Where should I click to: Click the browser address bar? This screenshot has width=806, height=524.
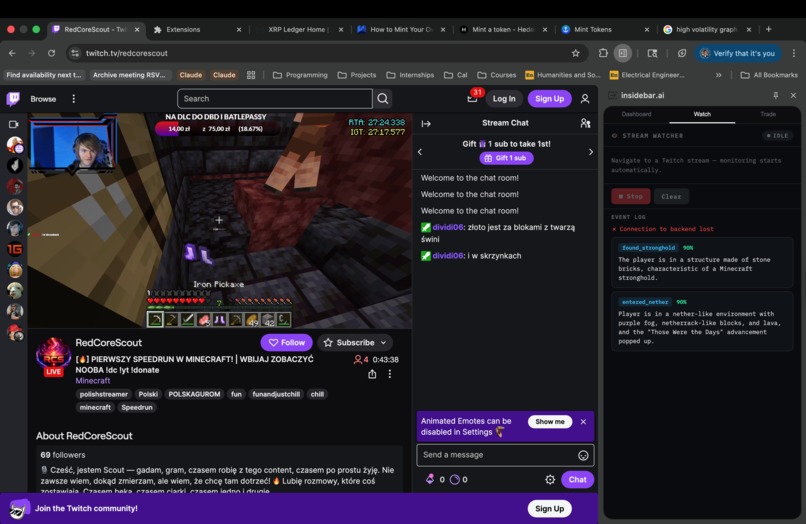(324, 53)
